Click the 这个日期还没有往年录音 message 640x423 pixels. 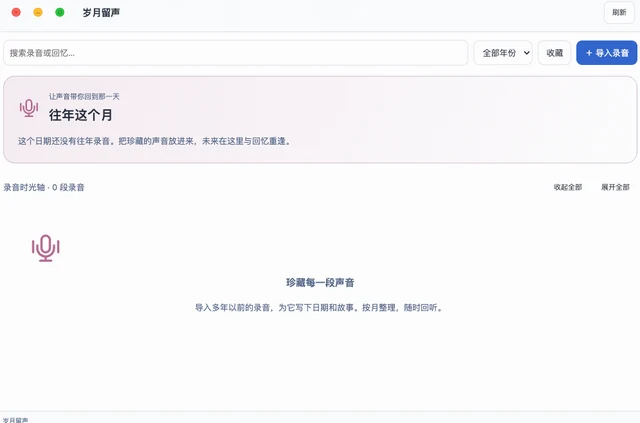(x=154, y=141)
